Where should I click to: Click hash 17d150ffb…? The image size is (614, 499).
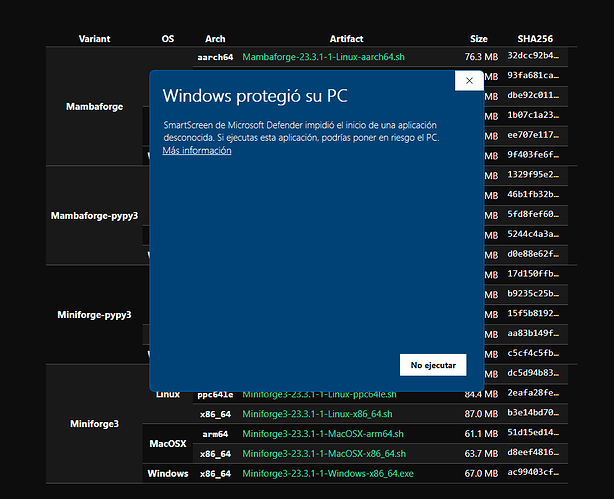533,273
